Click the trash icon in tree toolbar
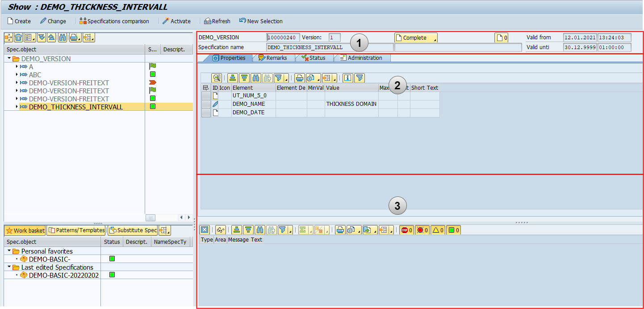Image resolution: width=644 pixels, height=309 pixels. click(18, 38)
